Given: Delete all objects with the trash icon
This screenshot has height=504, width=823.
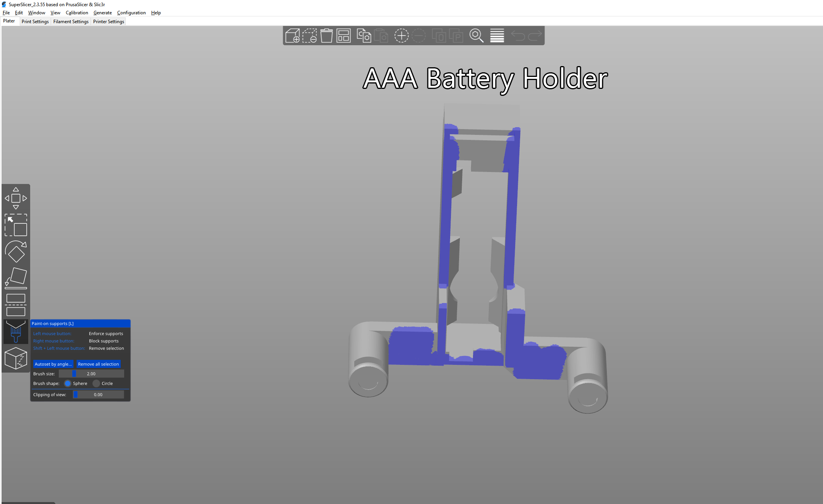Looking at the screenshot, I should [326, 36].
